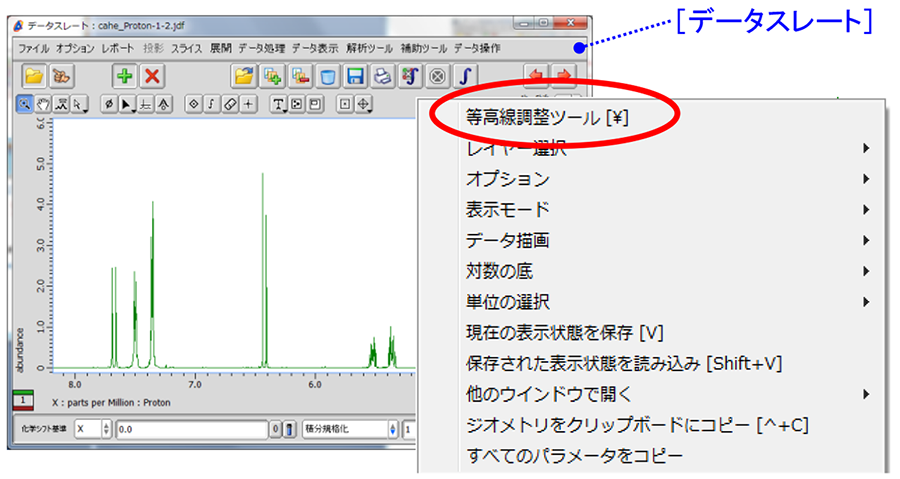
Task: Click the blue floppy disk save icon
Action: click(354, 76)
